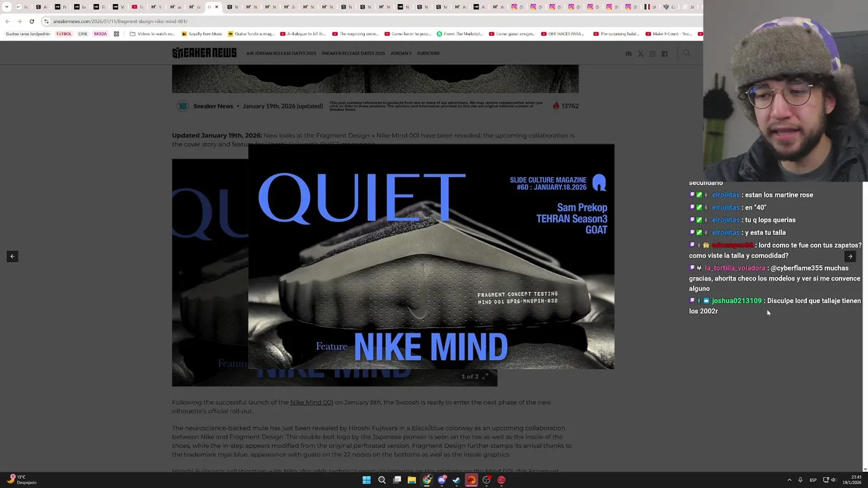Screen dimensions: 868x488
Task: Open Air Jordan Release Dates 2025 menu
Action: 281,53
